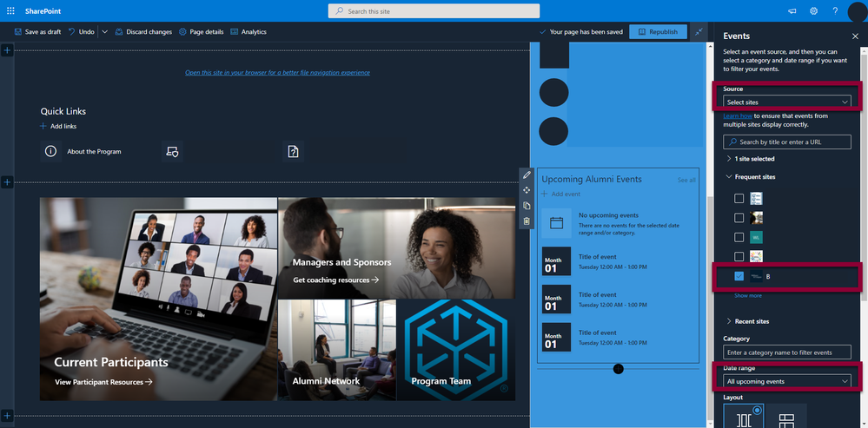Click the SharePoint home label
Viewport: 868px width, 428px height.
(x=43, y=11)
